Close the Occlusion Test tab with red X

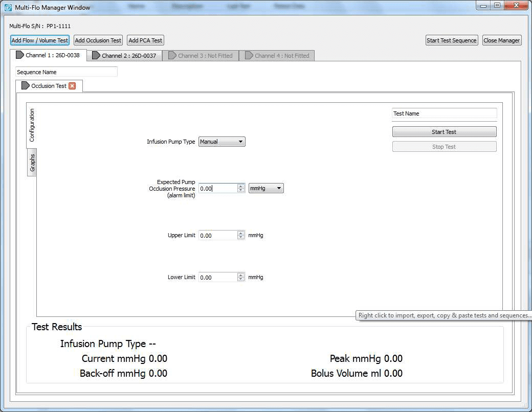point(72,86)
